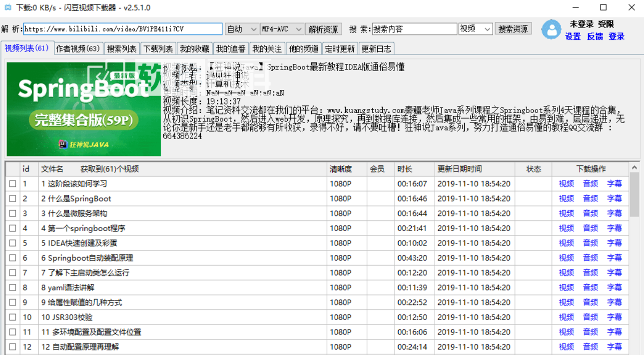This screenshot has width=644, height=355.
Task: Toggle select-all checkbox in table header
Action: click(x=12, y=169)
